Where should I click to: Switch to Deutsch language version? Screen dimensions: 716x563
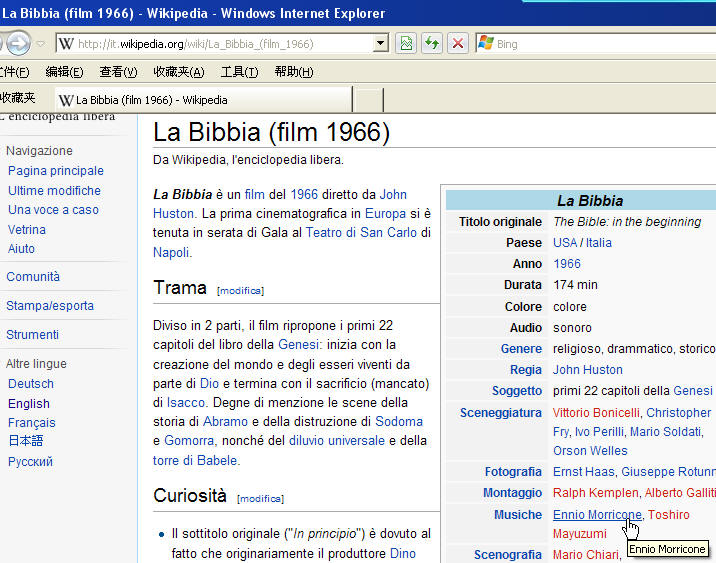click(31, 384)
